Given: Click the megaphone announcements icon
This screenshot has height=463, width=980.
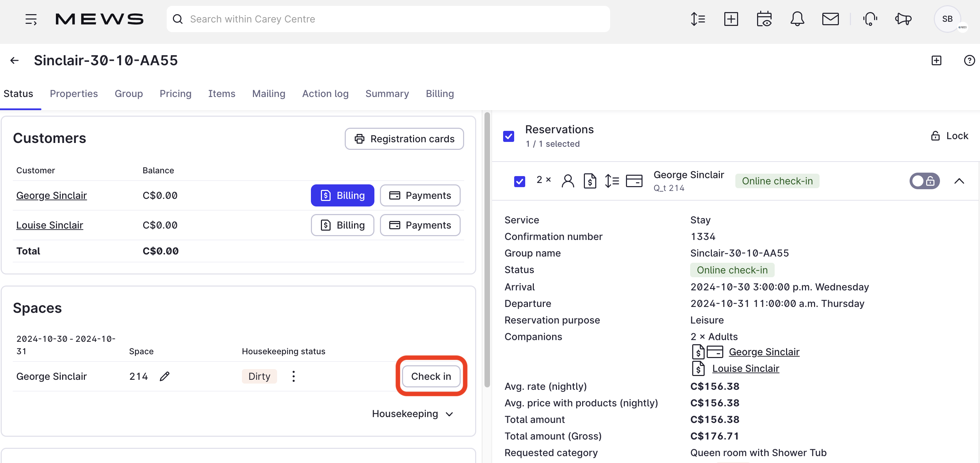Looking at the screenshot, I should (903, 19).
